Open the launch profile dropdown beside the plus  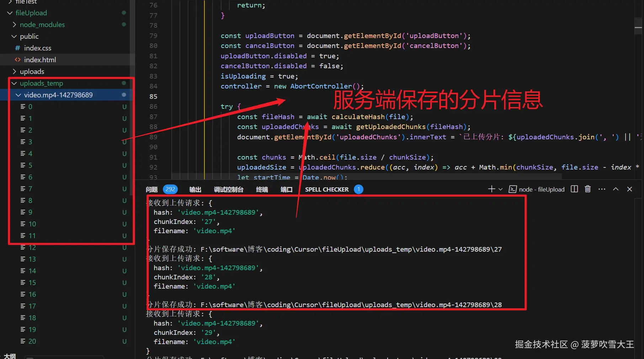tap(500, 189)
